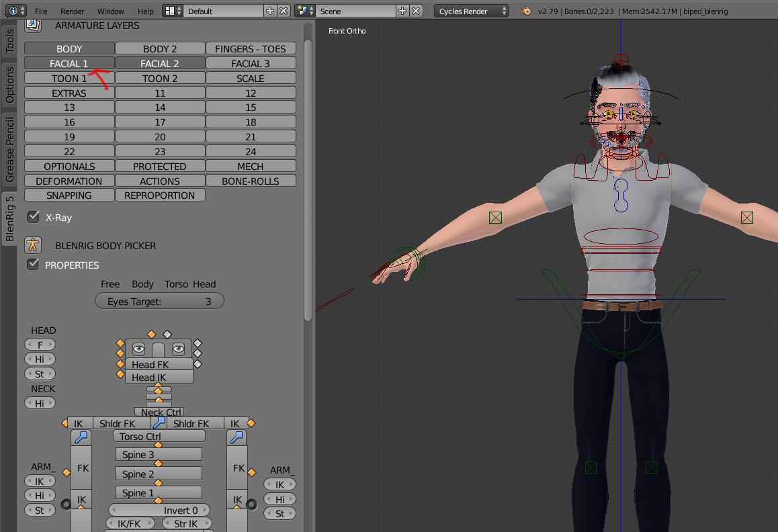This screenshot has width=778, height=532.
Task: Adjust the Eyes Target slider
Action: click(159, 301)
